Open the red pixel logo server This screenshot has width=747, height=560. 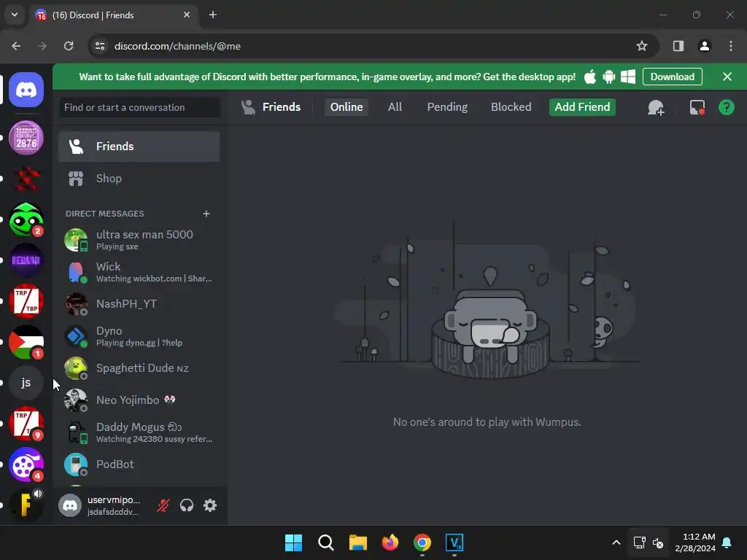[x=26, y=179]
